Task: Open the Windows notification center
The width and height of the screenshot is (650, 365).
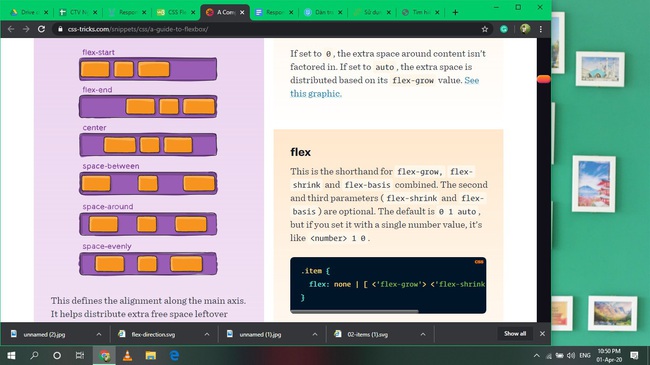Action: (x=634, y=355)
